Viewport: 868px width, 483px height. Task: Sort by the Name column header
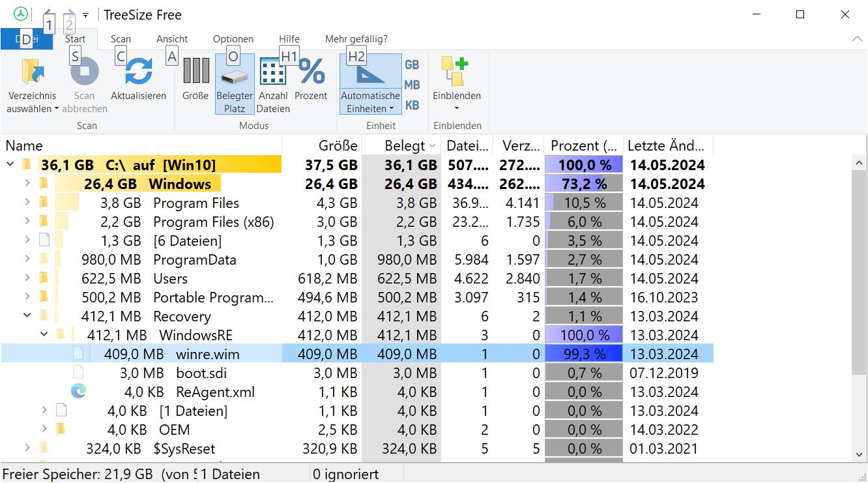coord(142,145)
